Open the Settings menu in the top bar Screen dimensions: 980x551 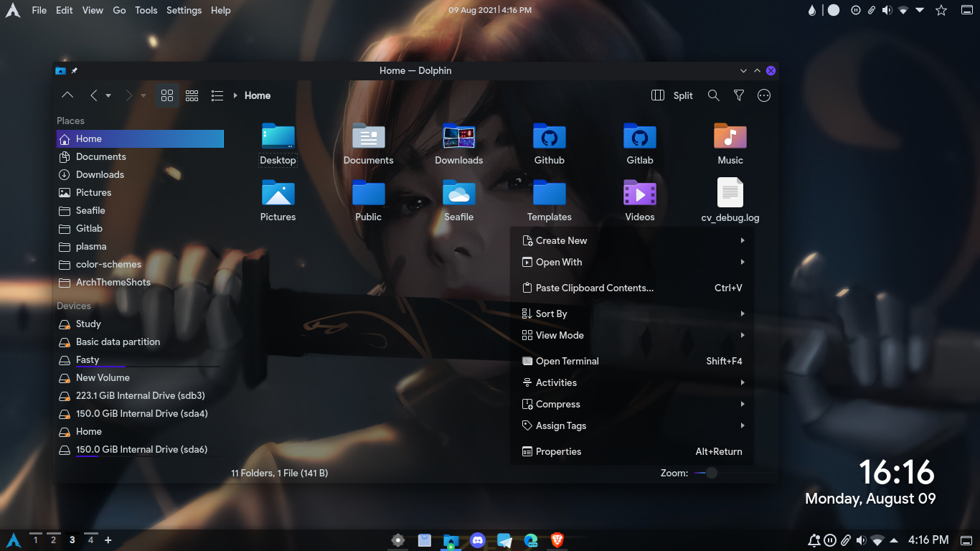(x=184, y=10)
